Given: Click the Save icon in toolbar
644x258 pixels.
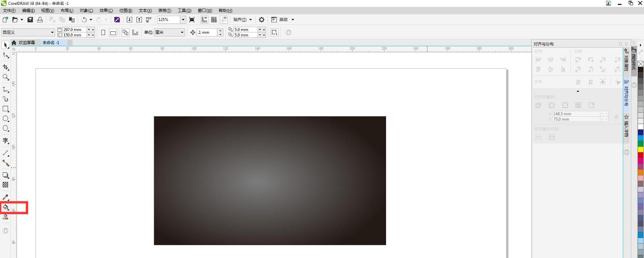Looking at the screenshot, I should 30,20.
